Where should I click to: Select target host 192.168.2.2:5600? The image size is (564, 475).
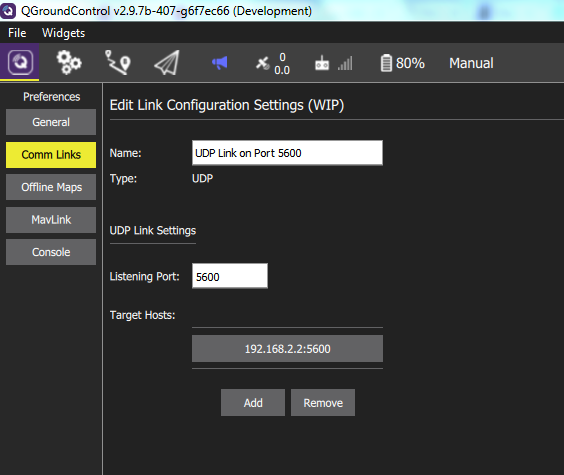click(287, 349)
